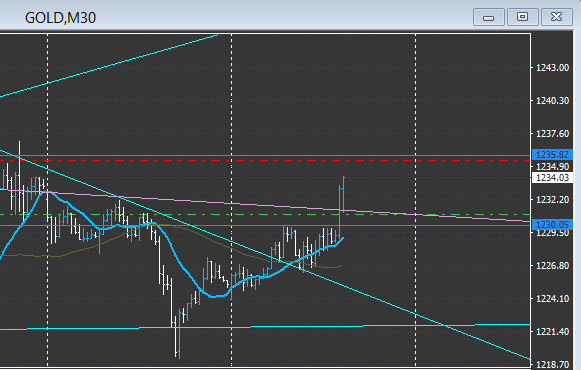Click the GOLD,M30 window title
The height and width of the screenshot is (370, 581).
point(60,18)
